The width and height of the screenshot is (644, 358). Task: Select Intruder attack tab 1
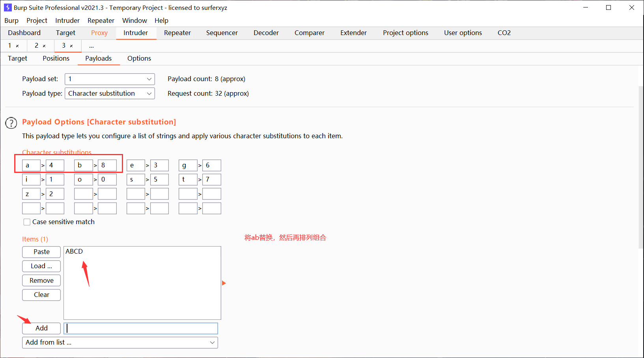pos(10,46)
